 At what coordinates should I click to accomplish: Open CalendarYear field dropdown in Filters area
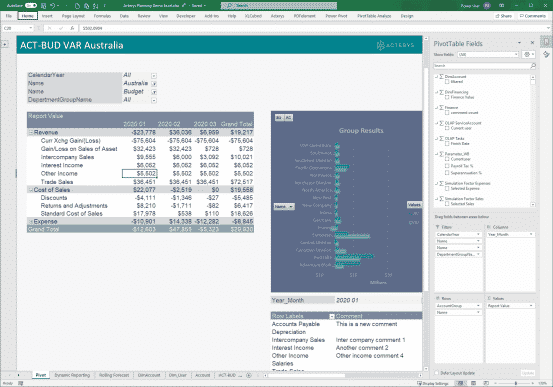[x=478, y=235]
